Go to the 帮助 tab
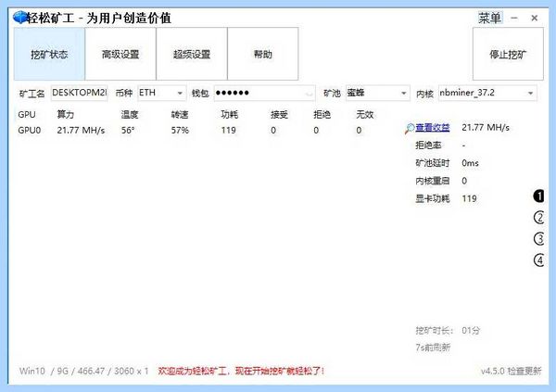This screenshot has height=392, width=556. (263, 54)
